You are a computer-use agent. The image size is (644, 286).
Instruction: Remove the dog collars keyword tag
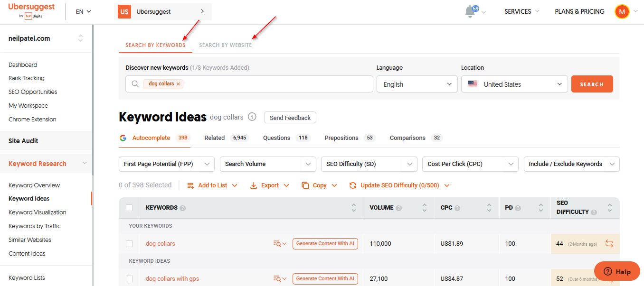179,84
